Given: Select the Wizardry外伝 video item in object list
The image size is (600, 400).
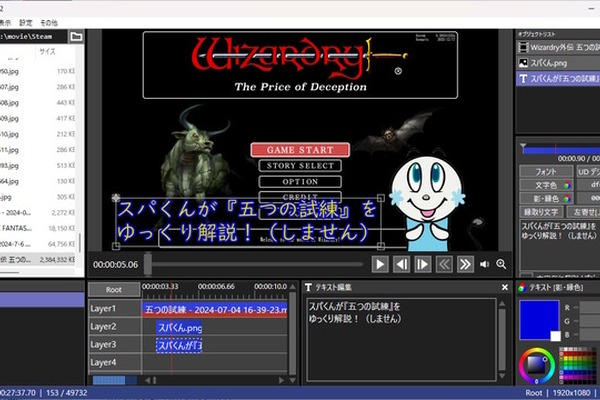Looking at the screenshot, I should [x=558, y=47].
